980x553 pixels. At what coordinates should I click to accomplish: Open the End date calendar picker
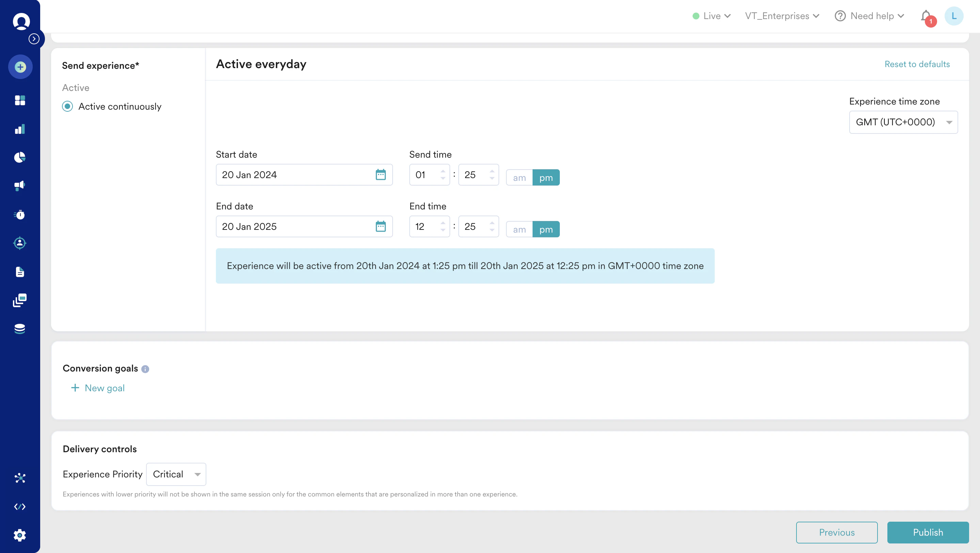tap(380, 226)
